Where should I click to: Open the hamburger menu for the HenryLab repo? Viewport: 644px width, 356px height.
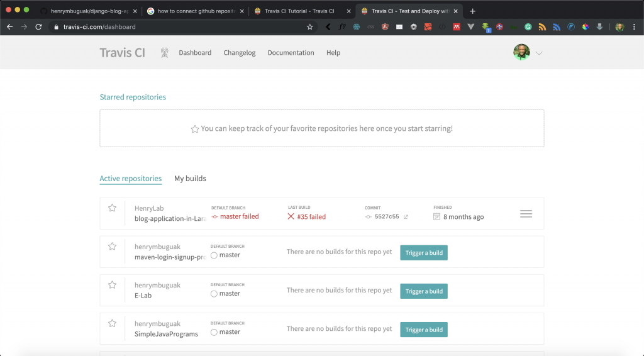click(526, 214)
